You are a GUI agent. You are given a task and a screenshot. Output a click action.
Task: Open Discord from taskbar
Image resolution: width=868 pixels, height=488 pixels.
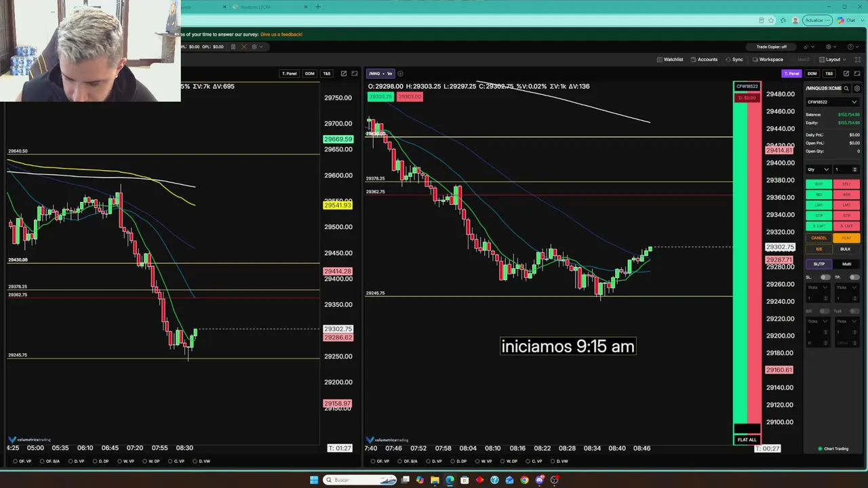click(540, 480)
